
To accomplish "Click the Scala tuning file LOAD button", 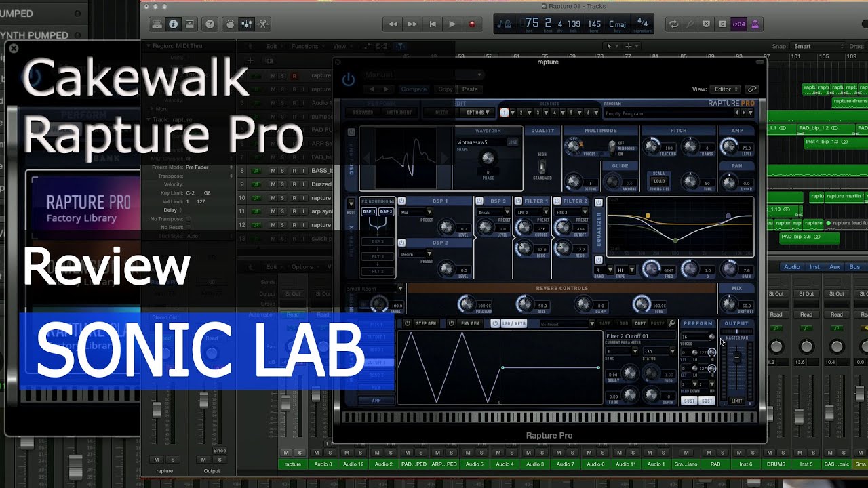I will 659,181.
